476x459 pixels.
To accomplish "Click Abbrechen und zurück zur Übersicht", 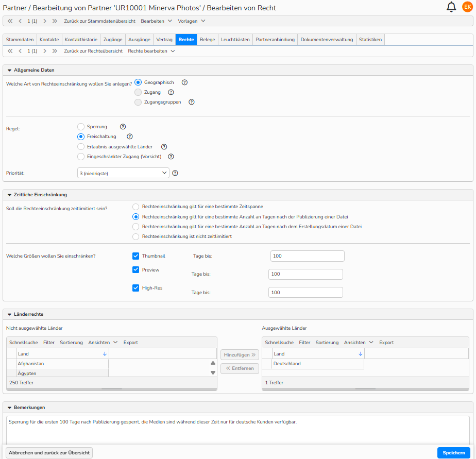I will 49,453.
